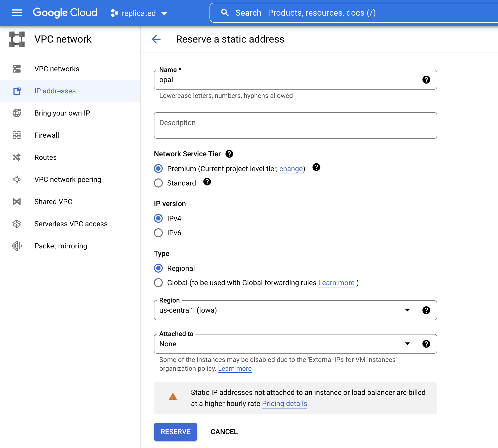Click the Shared VPC sidebar icon
The image size is (498, 448).
(17, 202)
